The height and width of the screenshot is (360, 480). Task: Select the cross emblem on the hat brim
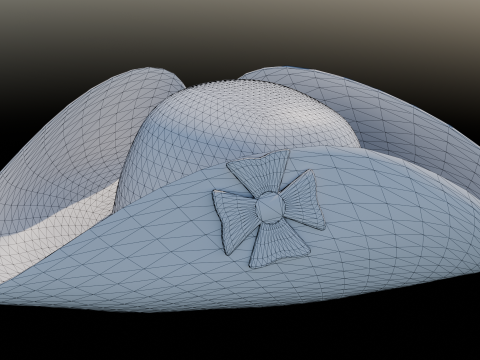point(269,209)
